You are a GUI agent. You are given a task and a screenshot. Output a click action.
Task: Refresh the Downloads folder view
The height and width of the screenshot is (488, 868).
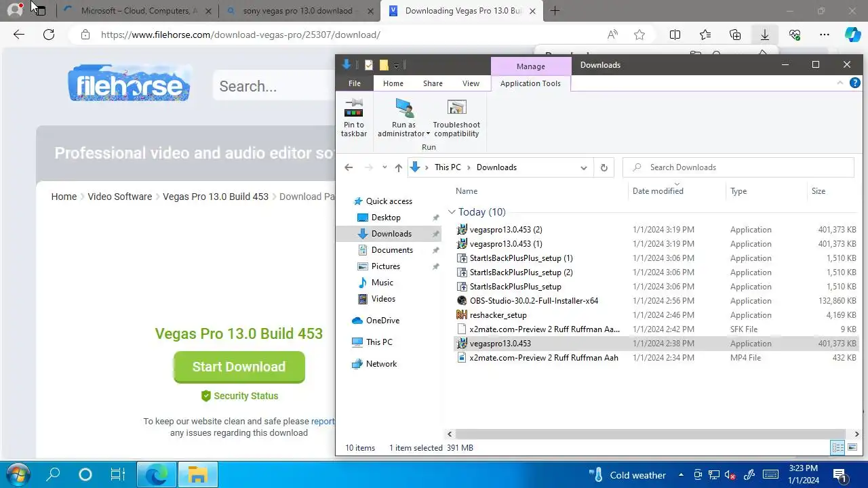tap(604, 167)
